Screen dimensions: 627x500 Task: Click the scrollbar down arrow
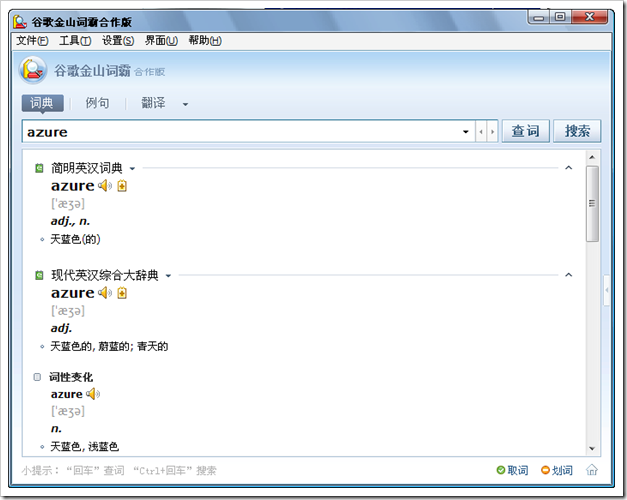point(592,448)
